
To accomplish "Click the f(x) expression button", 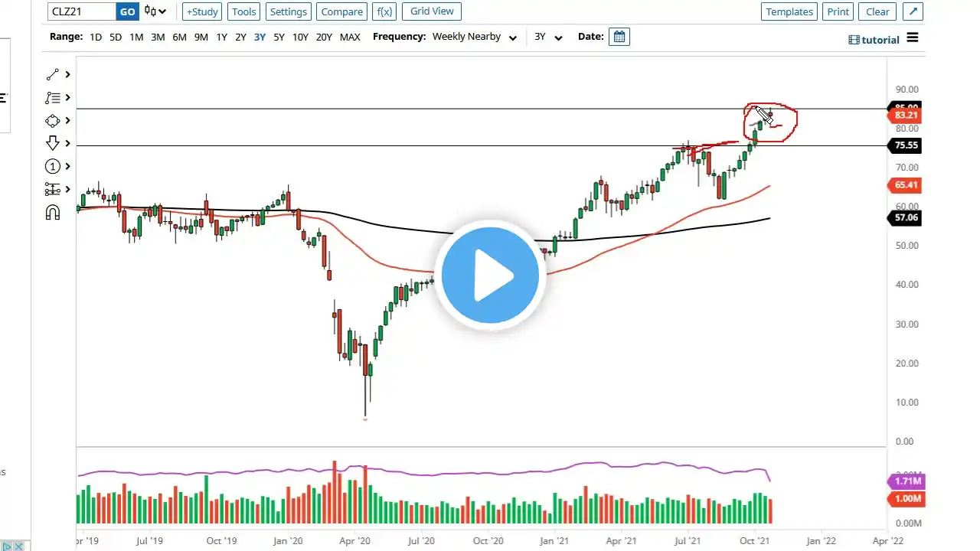I will click(384, 11).
